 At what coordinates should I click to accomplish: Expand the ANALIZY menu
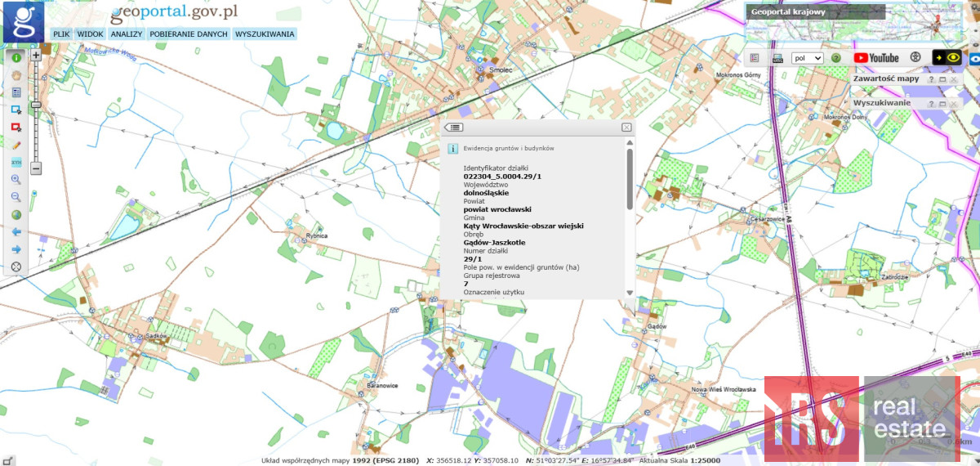tap(127, 34)
